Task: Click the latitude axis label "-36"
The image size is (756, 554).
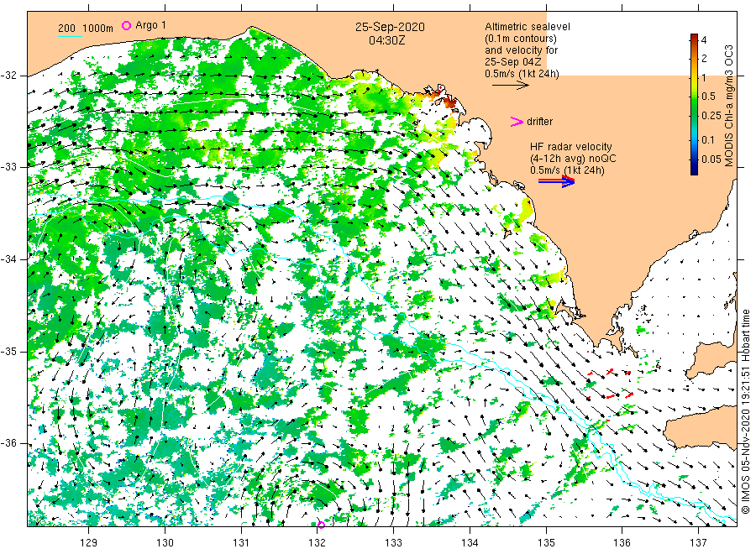Action: coord(9,443)
